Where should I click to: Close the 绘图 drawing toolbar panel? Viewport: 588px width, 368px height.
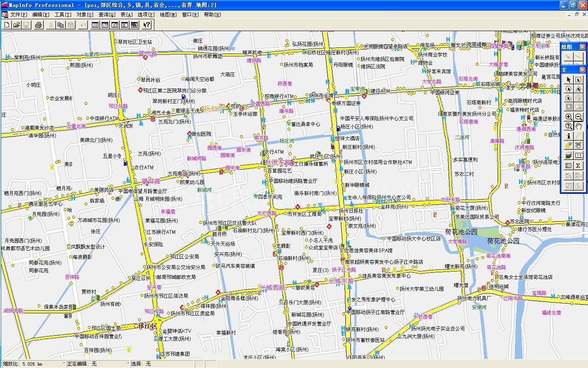(x=582, y=47)
